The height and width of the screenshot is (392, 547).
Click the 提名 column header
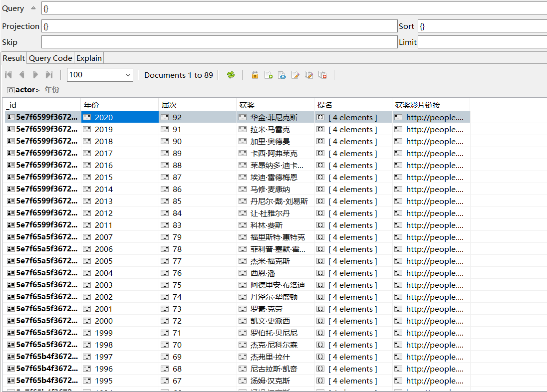pyautogui.click(x=353, y=105)
